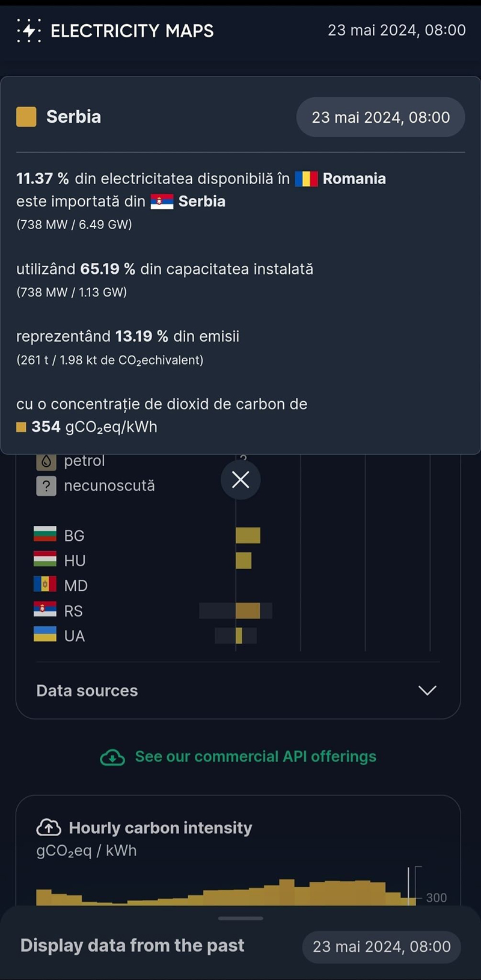The height and width of the screenshot is (980, 481).
Task: Open the bottom date selector 23 mai 2024
Action: [381, 946]
